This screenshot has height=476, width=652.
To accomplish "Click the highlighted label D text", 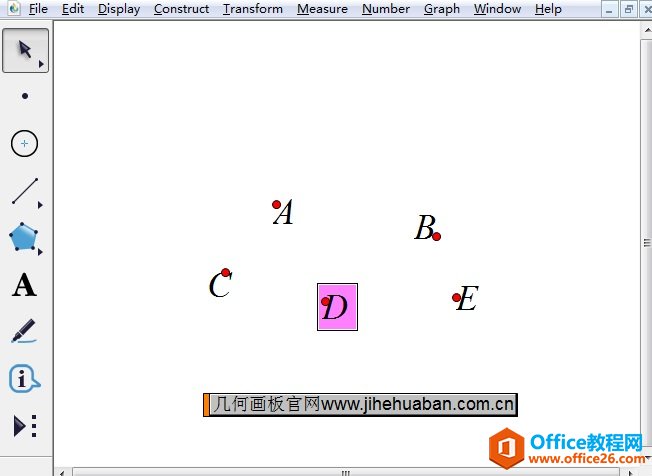I will click(337, 307).
